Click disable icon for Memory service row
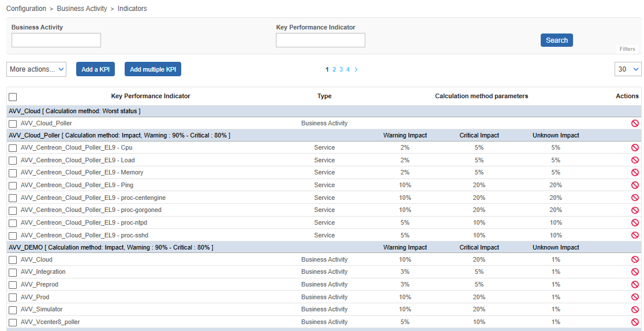644x331 pixels. (635, 173)
